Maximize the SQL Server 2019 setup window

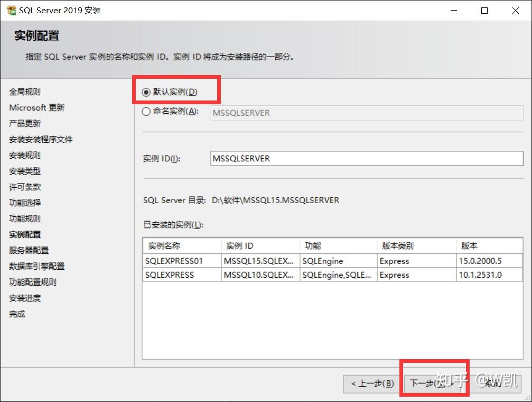[x=484, y=11]
